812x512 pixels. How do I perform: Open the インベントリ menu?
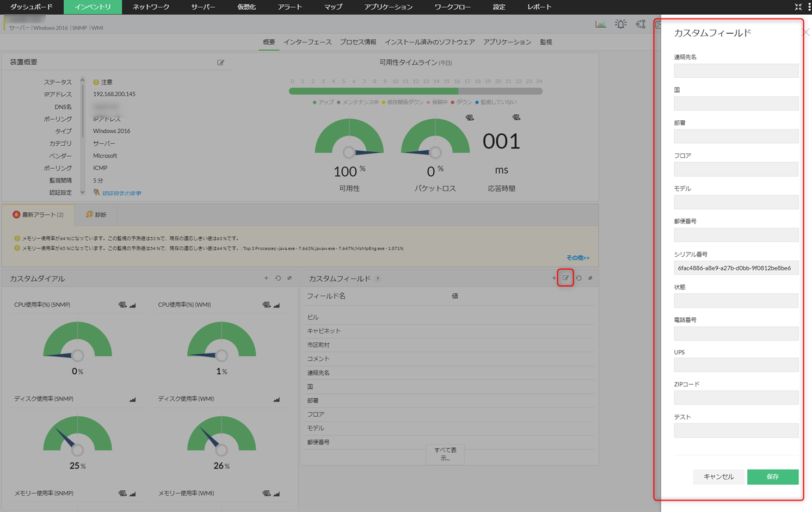[x=93, y=7]
